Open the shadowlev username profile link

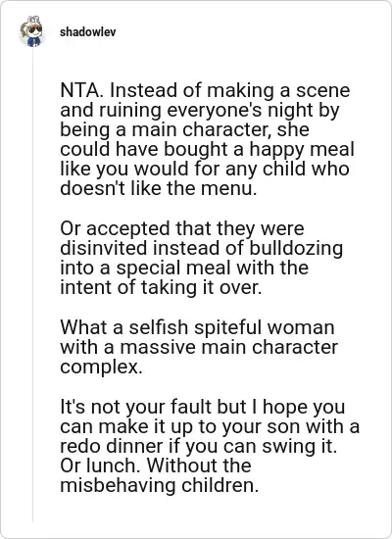pos(87,32)
